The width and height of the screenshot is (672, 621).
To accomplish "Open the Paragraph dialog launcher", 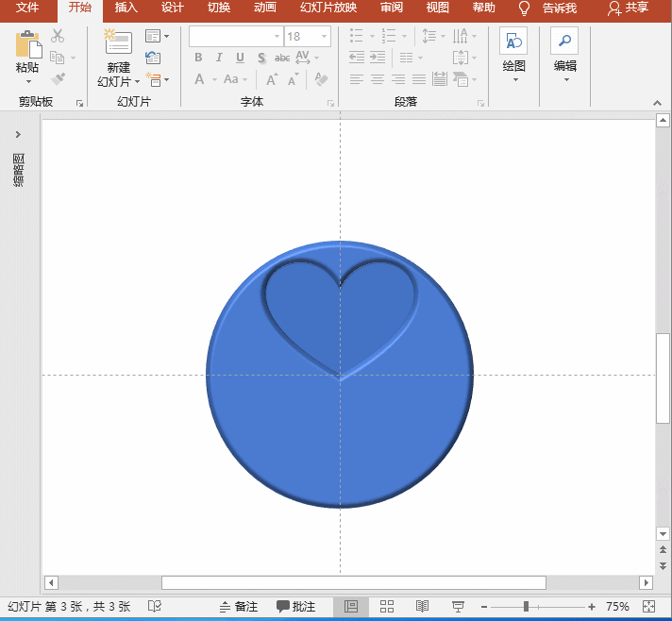I will (480, 103).
